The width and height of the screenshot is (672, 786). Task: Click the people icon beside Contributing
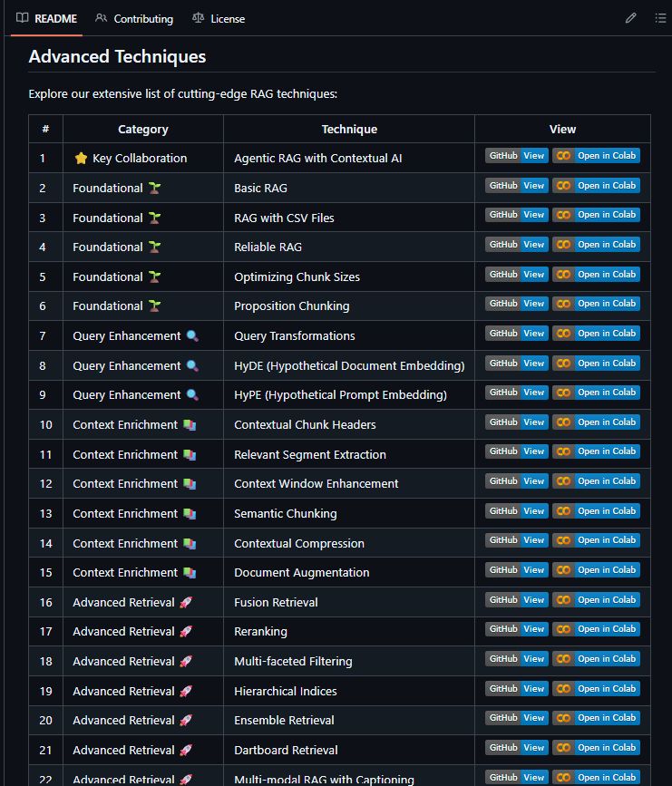(101, 18)
